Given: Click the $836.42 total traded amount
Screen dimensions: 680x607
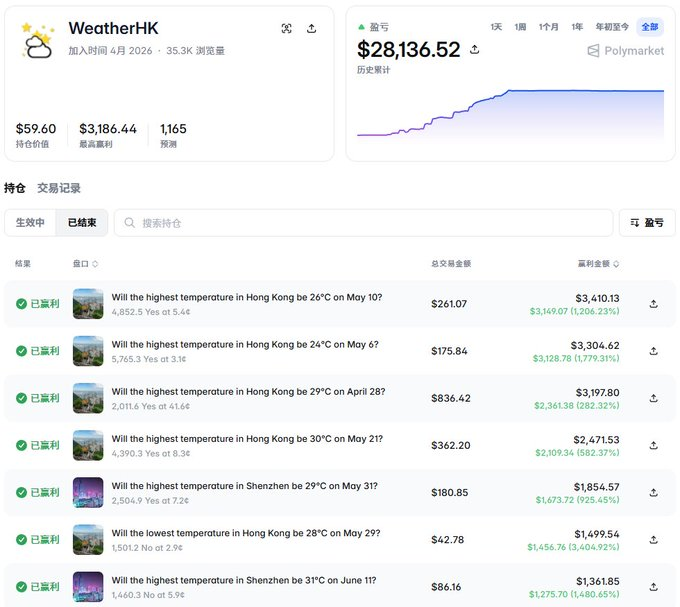Looking at the screenshot, I should 451,398.
